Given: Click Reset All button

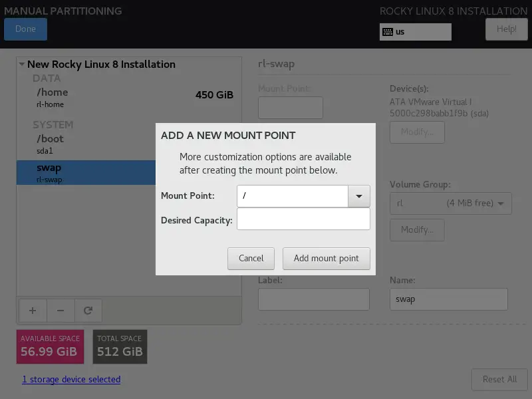Looking at the screenshot, I should coord(499,379).
